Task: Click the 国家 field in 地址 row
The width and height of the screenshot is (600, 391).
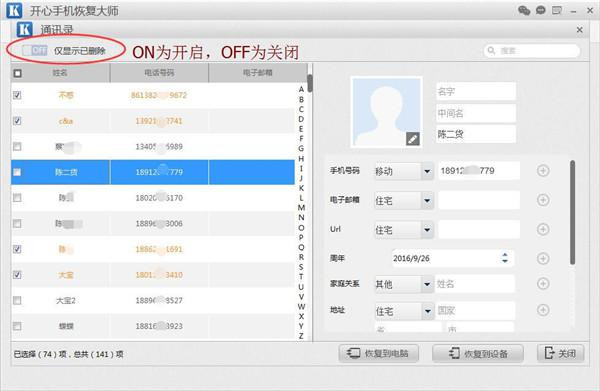Action: (475, 311)
